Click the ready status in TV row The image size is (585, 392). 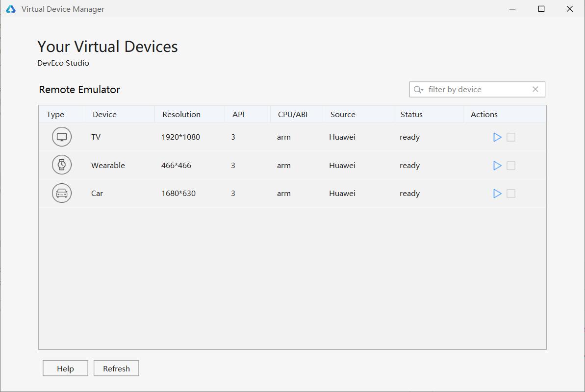tap(409, 137)
